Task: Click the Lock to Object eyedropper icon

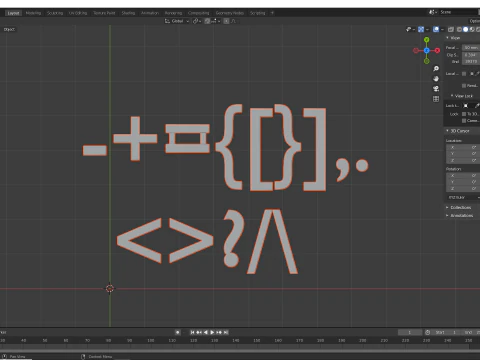Action: click(477, 106)
